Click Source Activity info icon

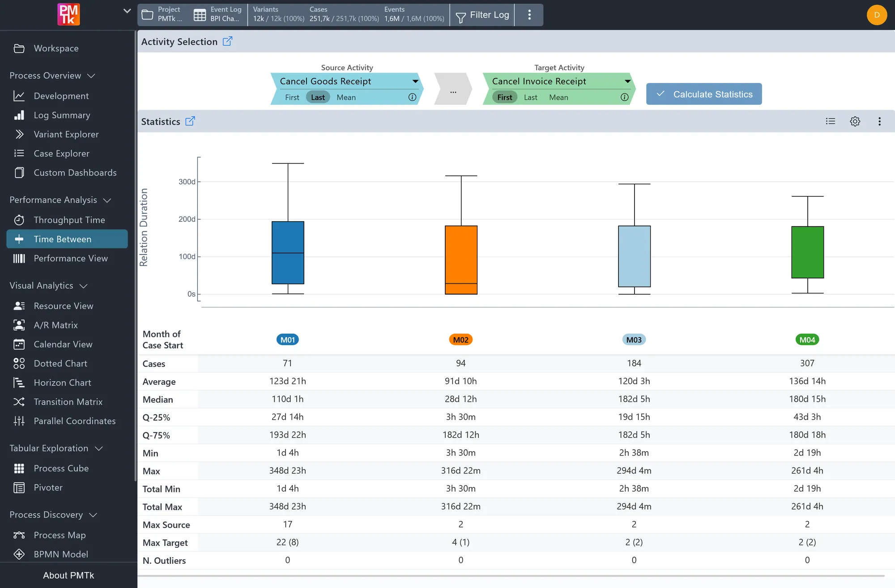coord(412,97)
